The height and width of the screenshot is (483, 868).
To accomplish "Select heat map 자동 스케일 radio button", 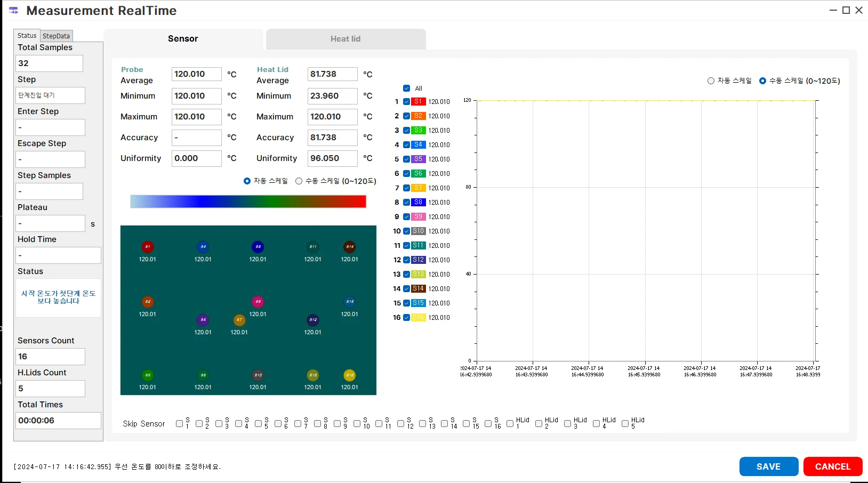I will [x=247, y=181].
